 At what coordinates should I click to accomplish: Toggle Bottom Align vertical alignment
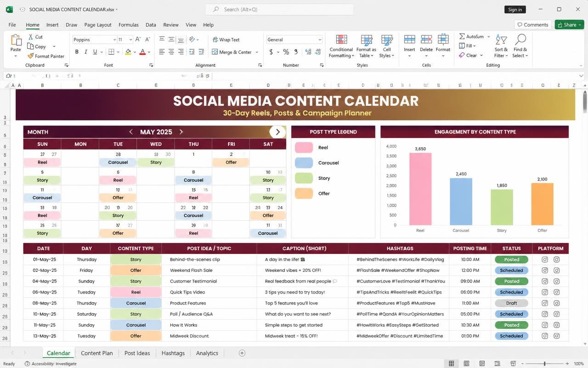pyautogui.click(x=181, y=40)
